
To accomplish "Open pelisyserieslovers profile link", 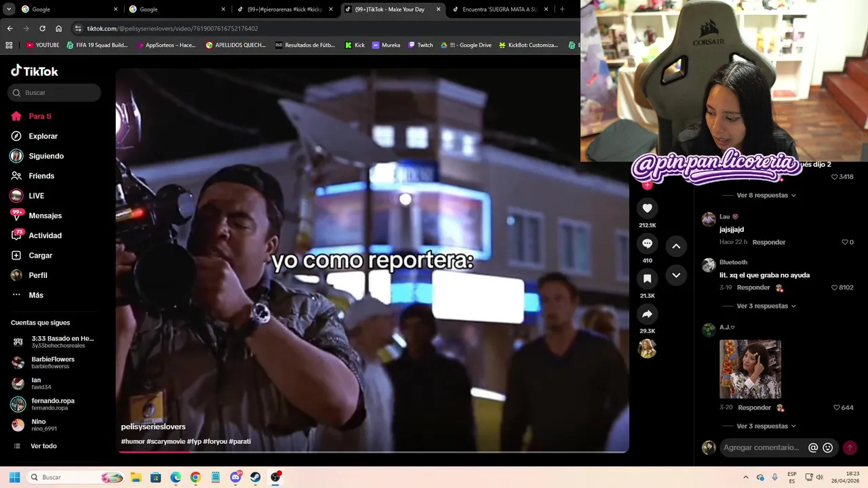I will (153, 426).
